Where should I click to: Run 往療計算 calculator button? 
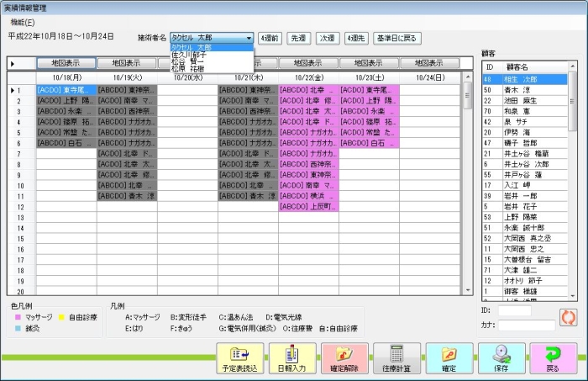tap(396, 358)
